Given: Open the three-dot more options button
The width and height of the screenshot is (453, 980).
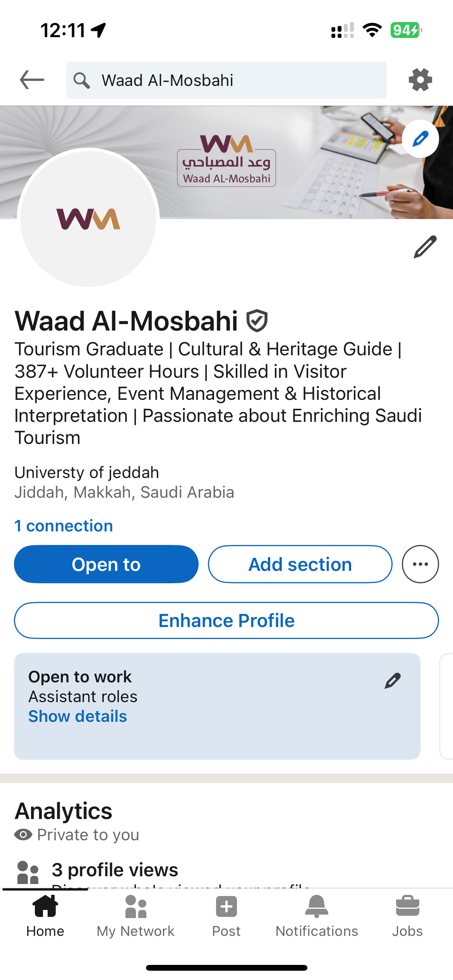Looking at the screenshot, I should [x=420, y=564].
